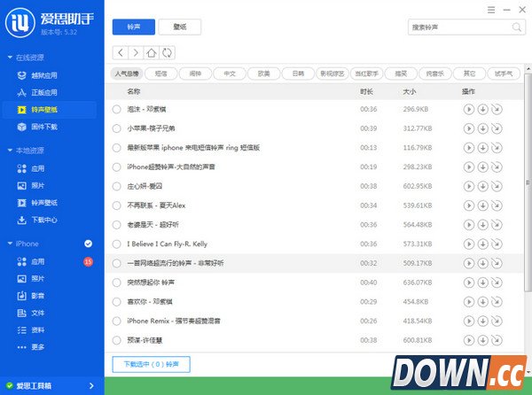Viewport: 532px width, 395px height.
Task: Go back using the left arrow
Action: pos(121,53)
